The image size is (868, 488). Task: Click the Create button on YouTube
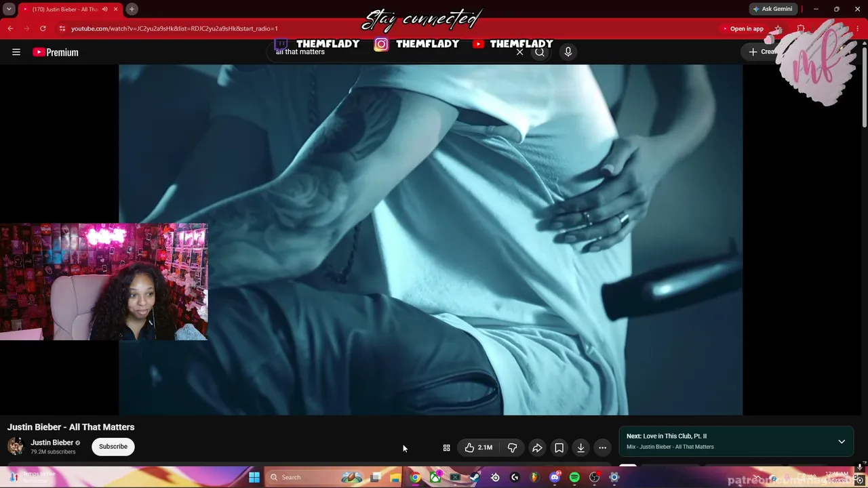pos(763,52)
